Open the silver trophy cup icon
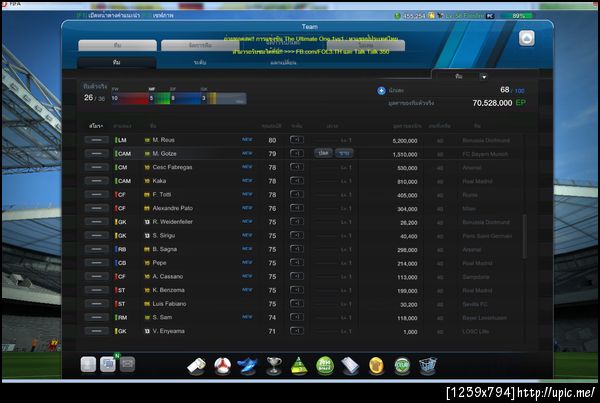600x403 pixels. coord(274,365)
